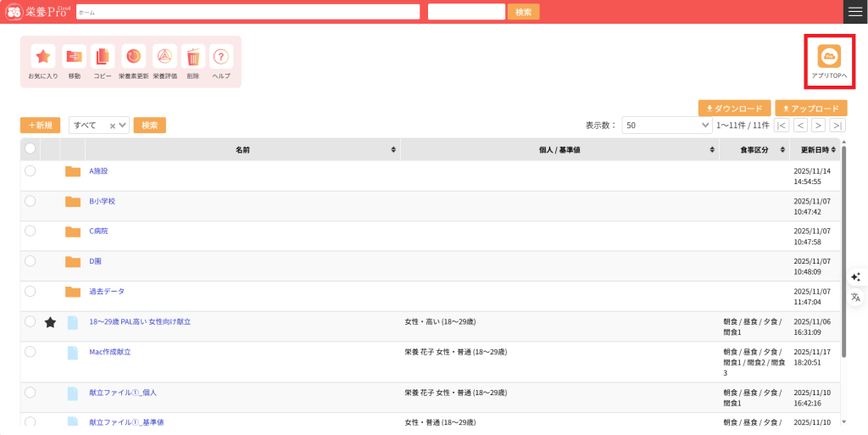Open the ヘルプ help icon
Image resolution: width=868 pixels, height=435 pixels.
click(x=221, y=57)
